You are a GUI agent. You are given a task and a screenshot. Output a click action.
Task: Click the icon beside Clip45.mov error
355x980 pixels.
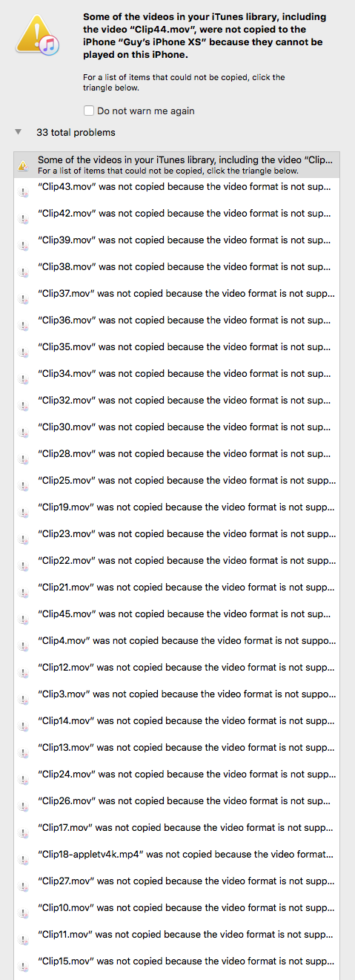pyautogui.click(x=24, y=619)
